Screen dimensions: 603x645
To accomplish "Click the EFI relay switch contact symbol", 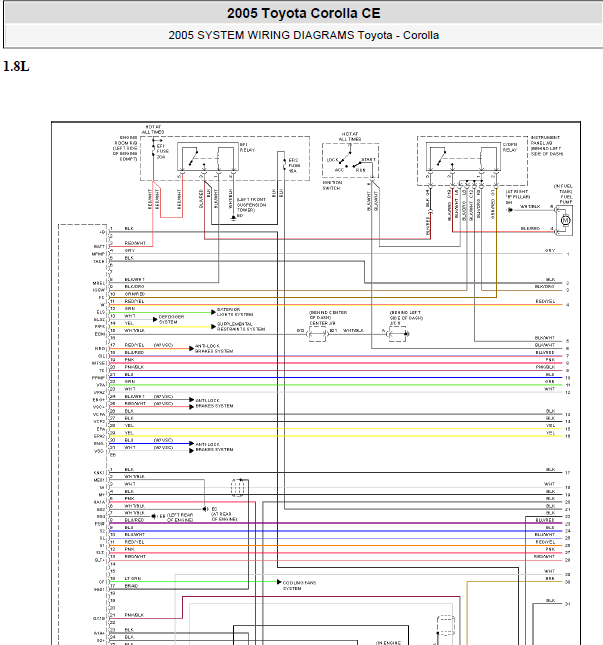I will (193, 158).
